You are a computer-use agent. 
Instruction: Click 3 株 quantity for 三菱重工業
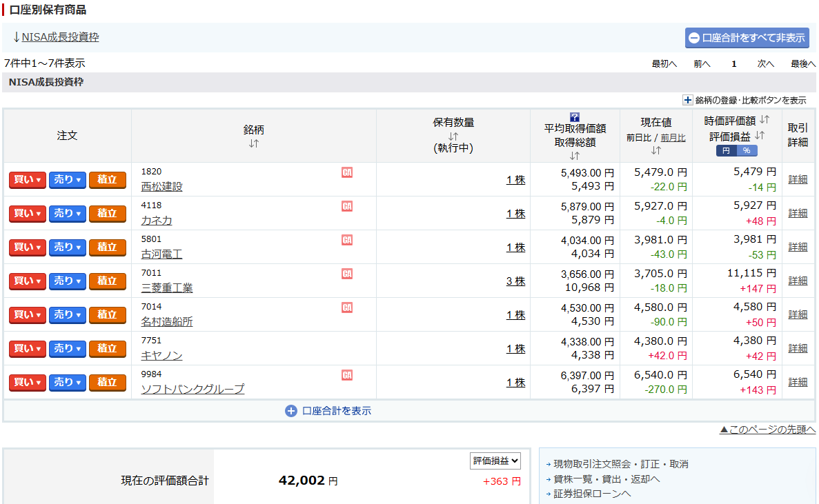[x=515, y=281]
